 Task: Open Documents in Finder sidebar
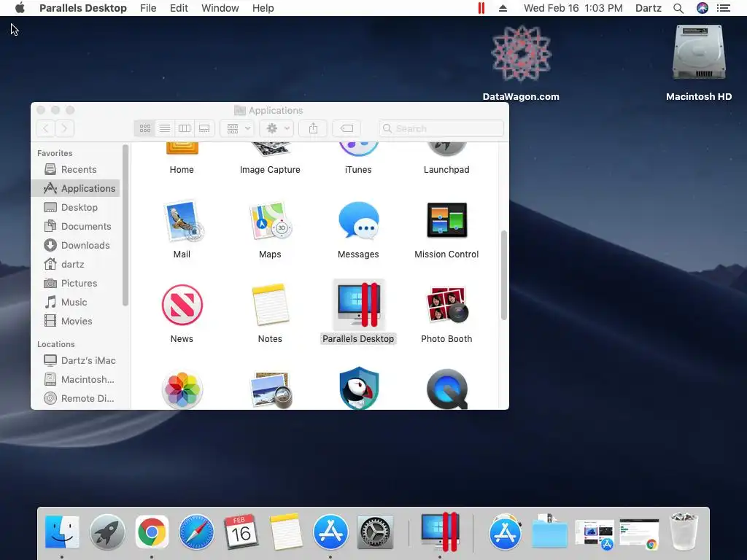click(x=76, y=227)
